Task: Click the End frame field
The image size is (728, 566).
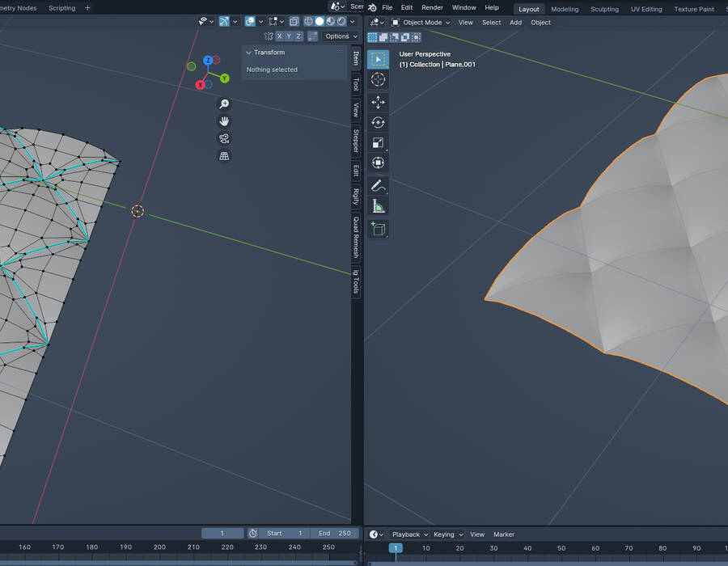Action: click(335, 534)
